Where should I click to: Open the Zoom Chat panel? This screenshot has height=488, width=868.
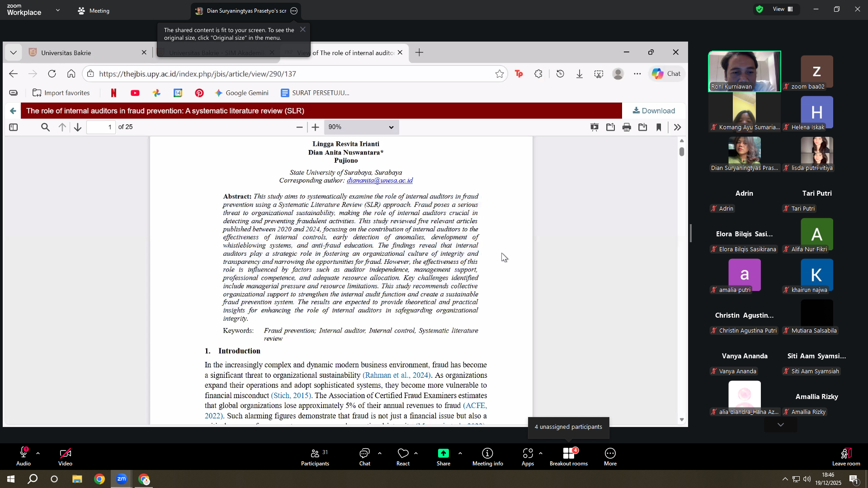364,456
